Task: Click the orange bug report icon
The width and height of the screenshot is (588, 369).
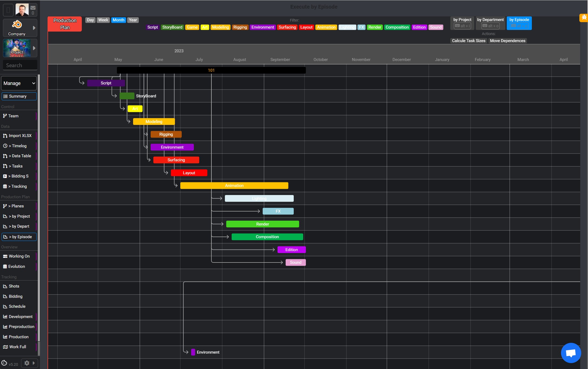Action: click(x=584, y=18)
